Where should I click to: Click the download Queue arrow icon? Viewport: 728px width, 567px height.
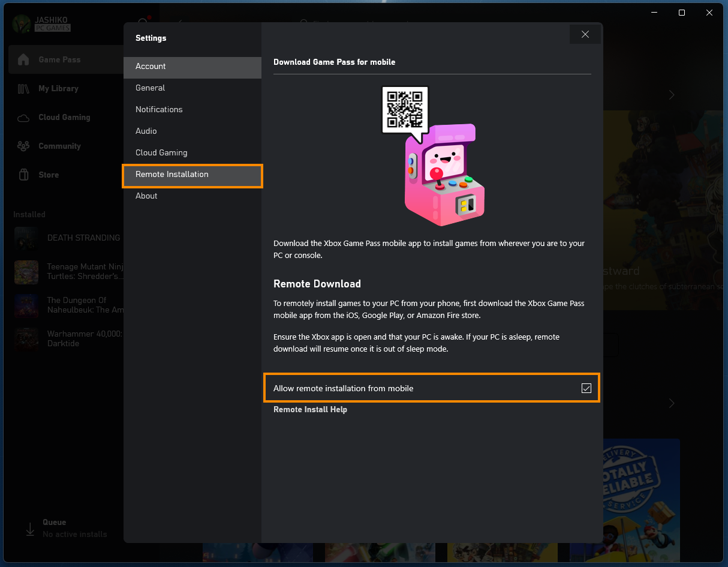click(x=29, y=529)
